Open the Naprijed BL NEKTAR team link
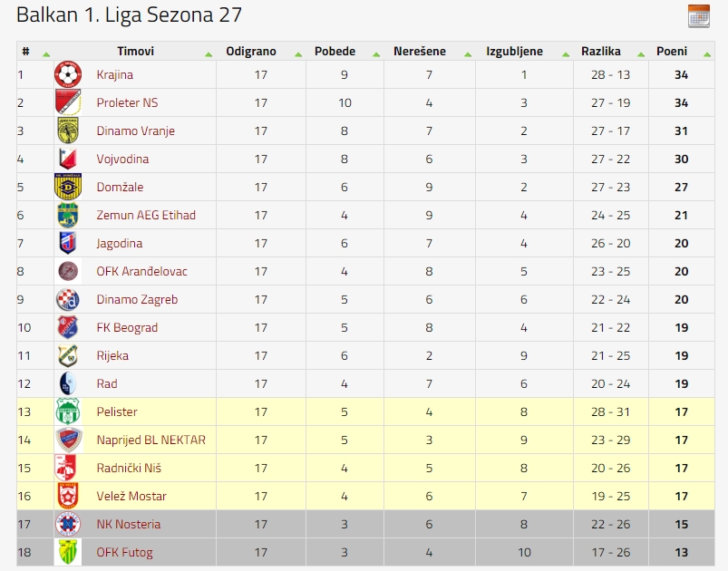 pos(150,440)
